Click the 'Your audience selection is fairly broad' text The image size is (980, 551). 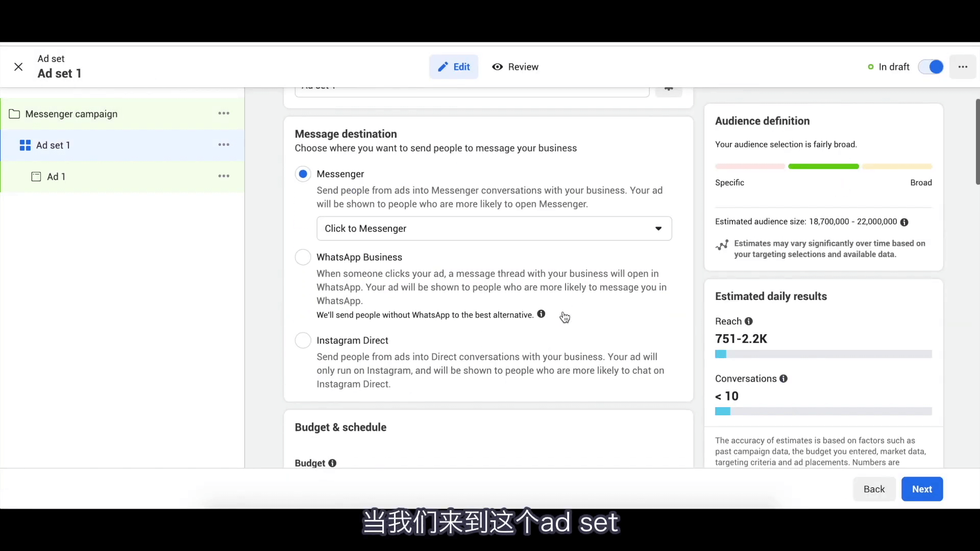click(x=786, y=144)
